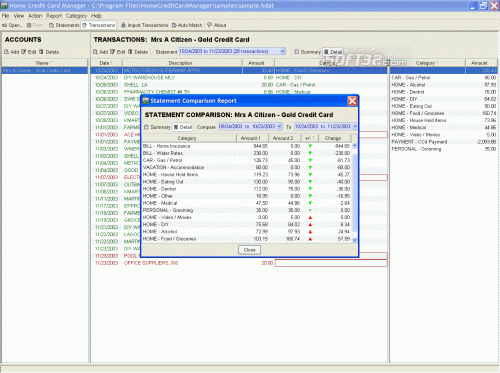
Task: Select OFFICE SUPPLIERS, INC transaction
Action: click(239, 263)
